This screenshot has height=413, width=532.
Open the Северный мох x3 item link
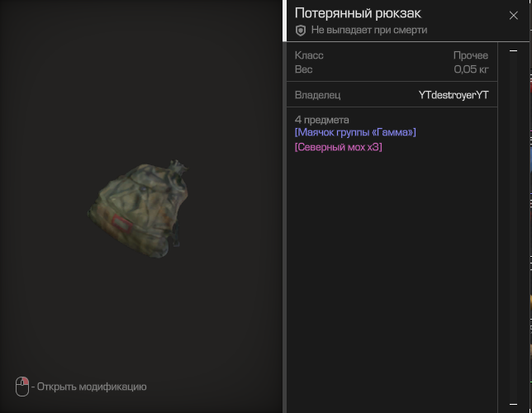click(338, 147)
